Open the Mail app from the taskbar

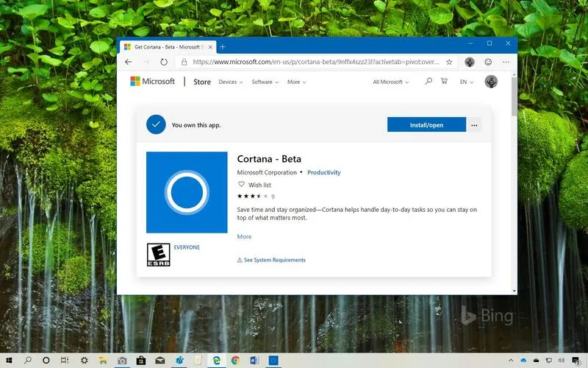(x=159, y=361)
